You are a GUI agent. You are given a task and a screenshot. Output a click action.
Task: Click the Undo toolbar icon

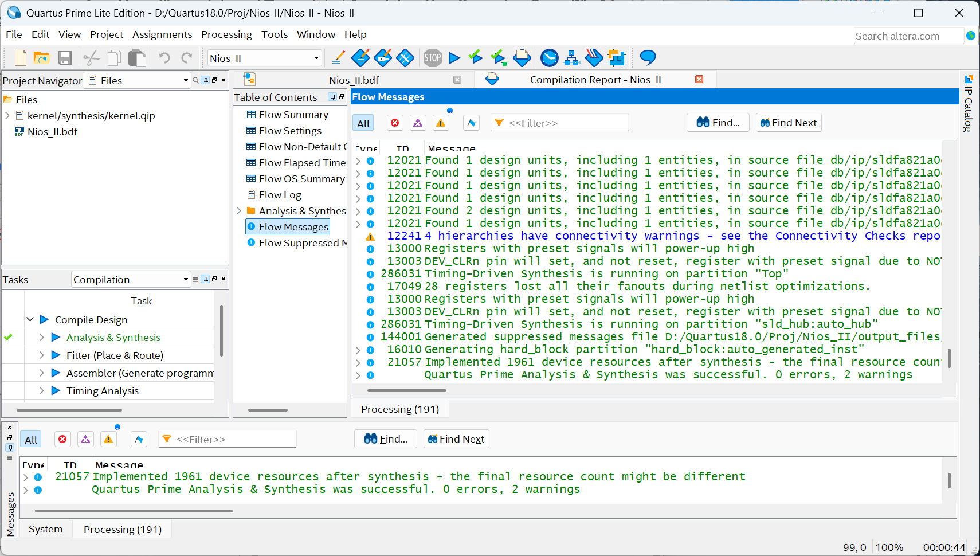click(x=164, y=58)
